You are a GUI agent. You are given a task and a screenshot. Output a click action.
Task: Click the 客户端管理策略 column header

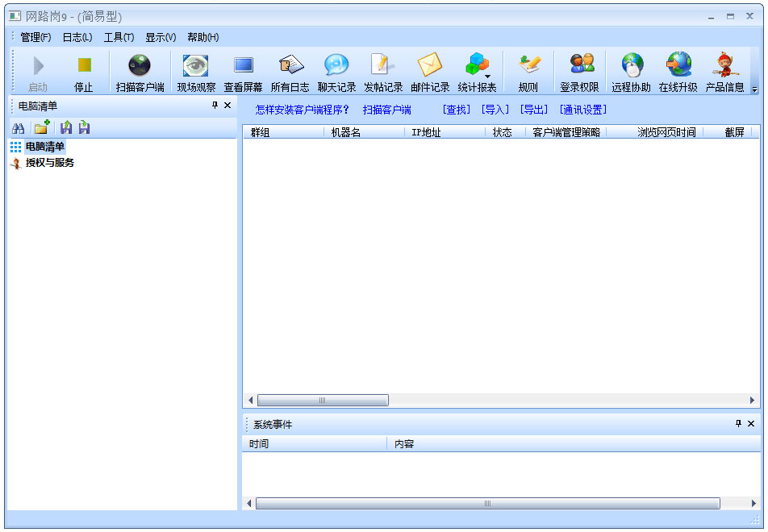(566, 132)
